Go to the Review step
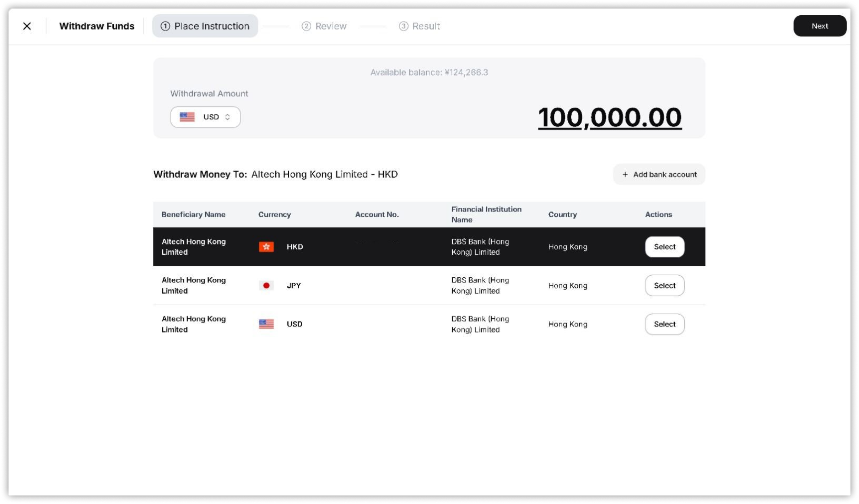859x504 pixels. (x=324, y=26)
